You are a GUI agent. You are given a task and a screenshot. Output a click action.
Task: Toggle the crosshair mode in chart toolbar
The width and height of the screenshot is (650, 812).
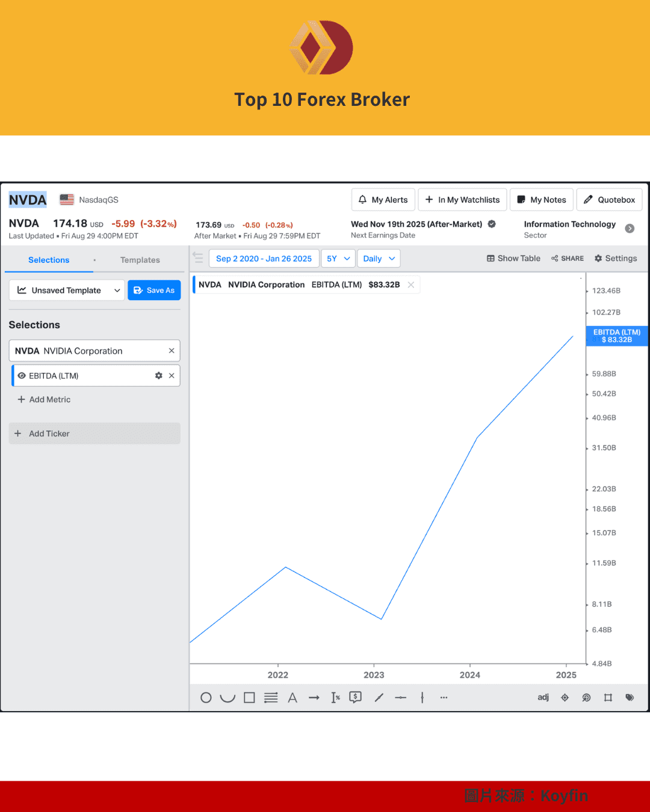pyautogui.click(x=565, y=698)
